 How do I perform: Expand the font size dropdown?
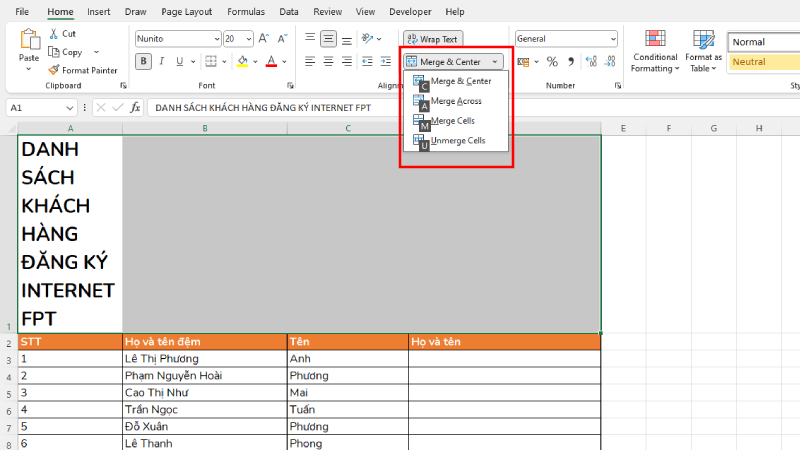pos(247,39)
